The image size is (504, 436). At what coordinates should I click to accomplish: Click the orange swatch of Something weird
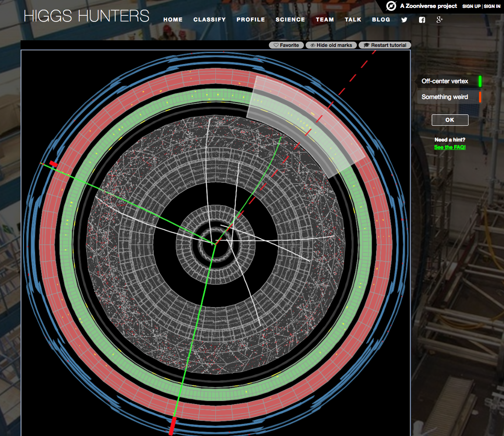pyautogui.click(x=480, y=97)
